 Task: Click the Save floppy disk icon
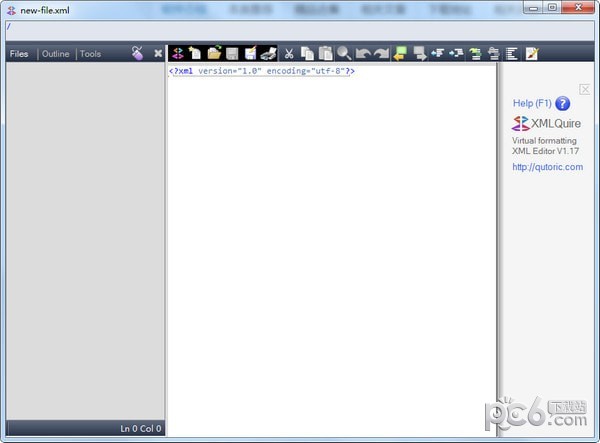pos(232,53)
